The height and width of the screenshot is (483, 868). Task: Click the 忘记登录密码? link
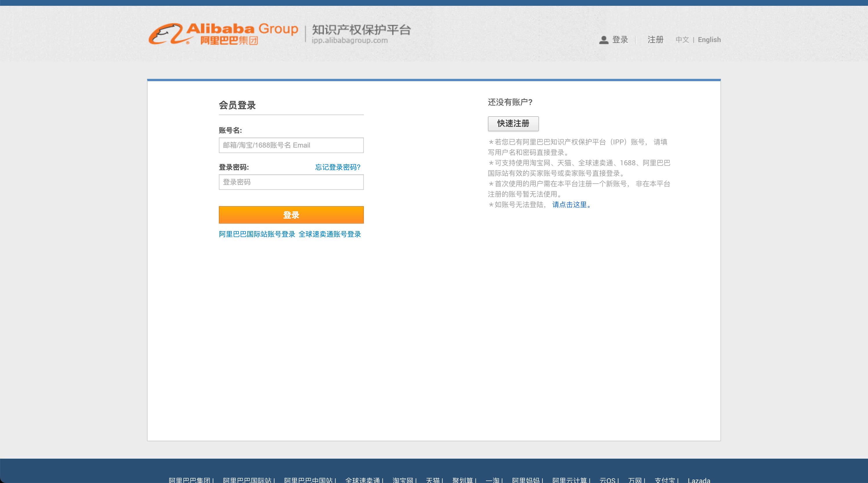(338, 167)
